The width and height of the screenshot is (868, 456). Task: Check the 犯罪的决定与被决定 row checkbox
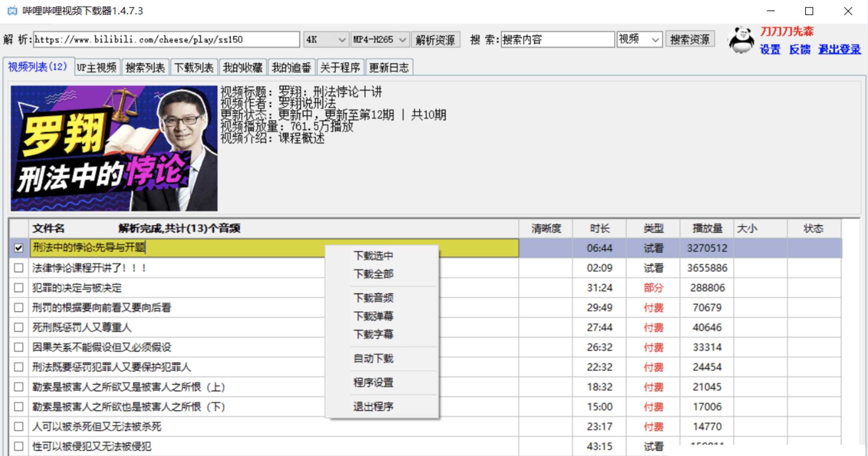coord(19,287)
